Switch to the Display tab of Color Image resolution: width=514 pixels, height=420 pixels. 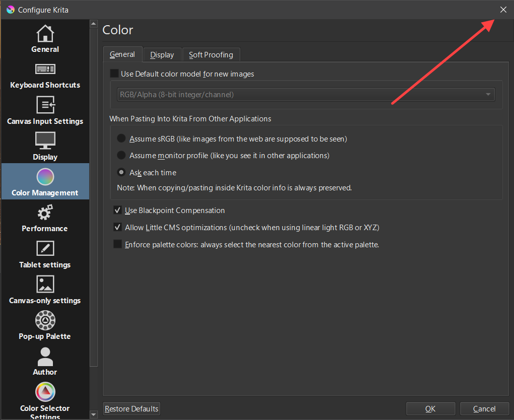tap(162, 55)
